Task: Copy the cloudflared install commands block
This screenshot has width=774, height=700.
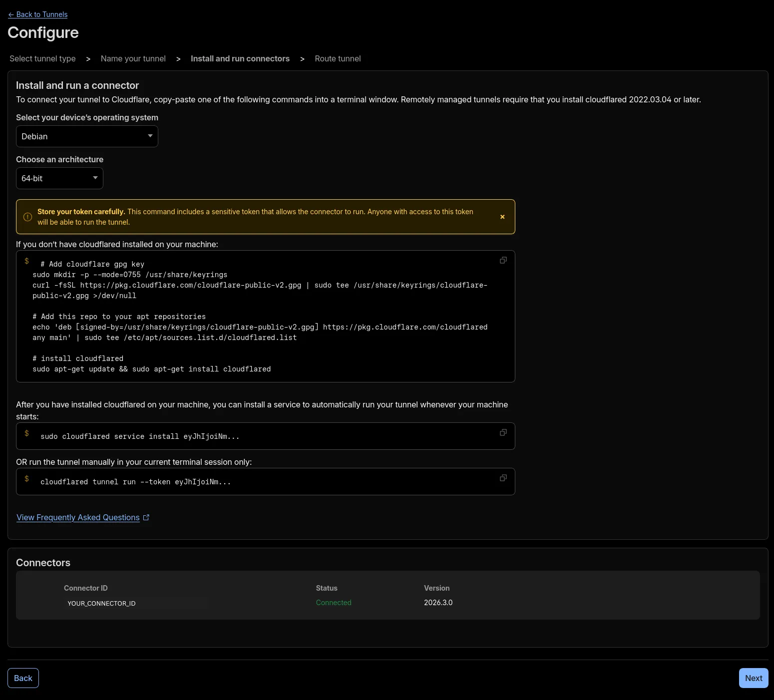Action: click(503, 260)
